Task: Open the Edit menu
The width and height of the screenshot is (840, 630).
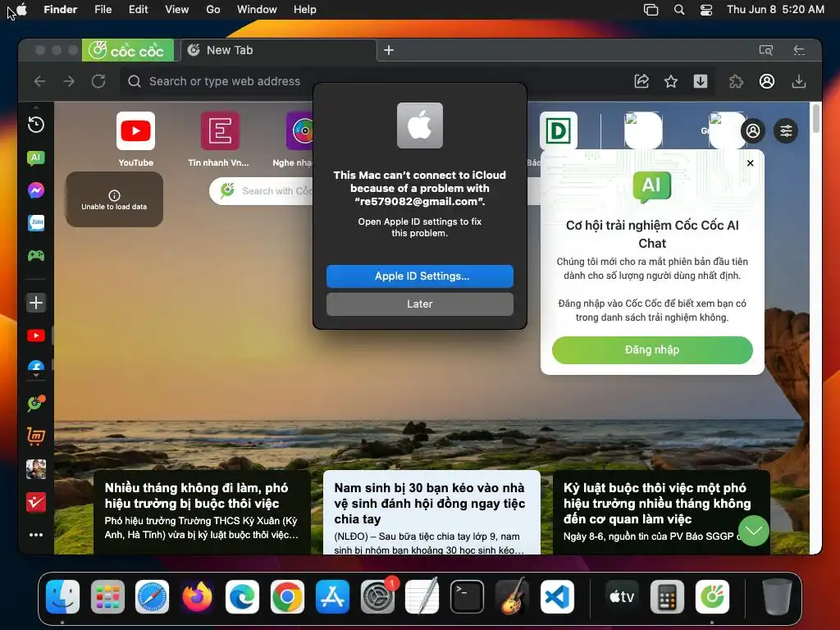Action: click(138, 10)
